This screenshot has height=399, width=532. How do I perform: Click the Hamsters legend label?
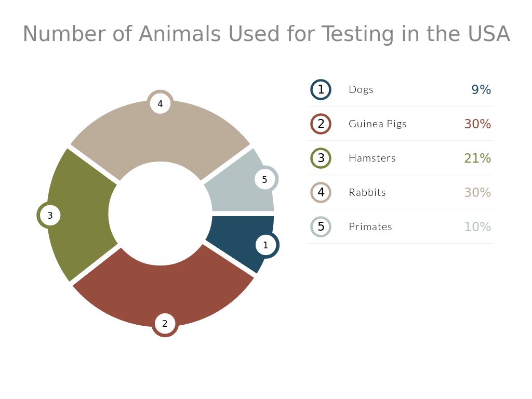pos(372,158)
